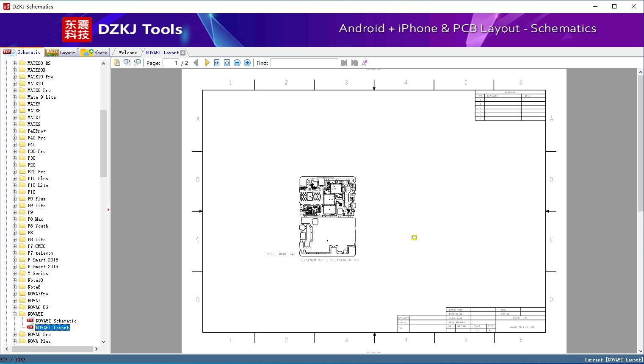Click the rotate counterclockwise icon
Screen dimensions: 644x364
[x=127, y=63]
